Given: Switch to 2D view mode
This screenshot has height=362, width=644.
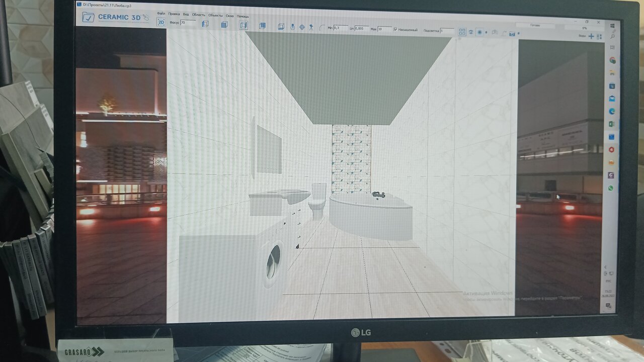Looking at the screenshot, I should pyautogui.click(x=161, y=22).
